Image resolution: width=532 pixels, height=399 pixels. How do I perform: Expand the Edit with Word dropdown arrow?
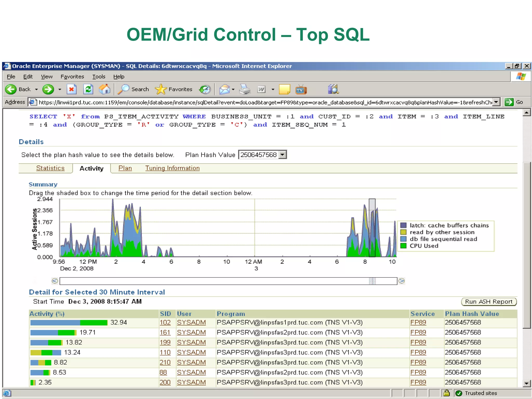pos(273,89)
